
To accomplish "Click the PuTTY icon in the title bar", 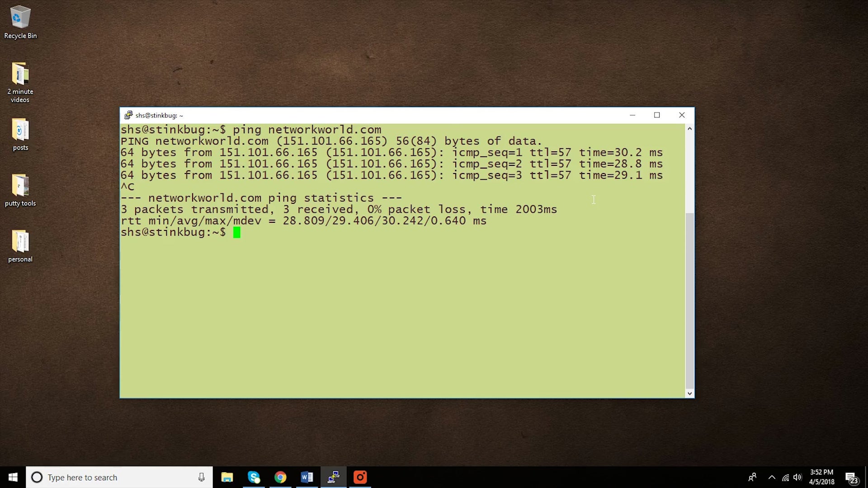I will (128, 115).
